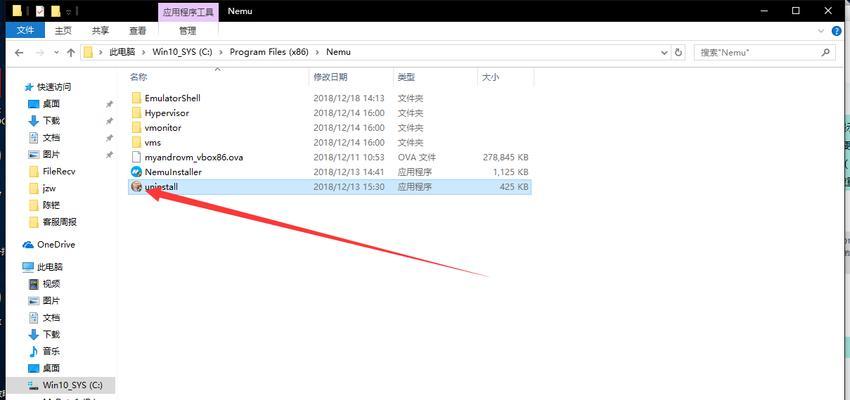Open the FileRecv folder in sidebar
Image resolution: width=850 pixels, height=400 pixels.
[59, 171]
